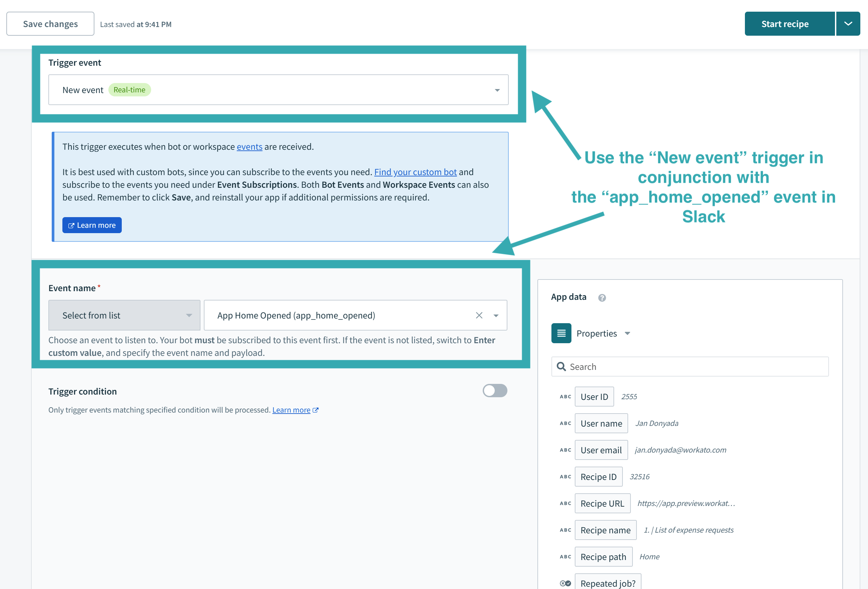Screen dimensions: 868x589
Task: Click the external link icon after Learn more
Action: [x=316, y=410]
